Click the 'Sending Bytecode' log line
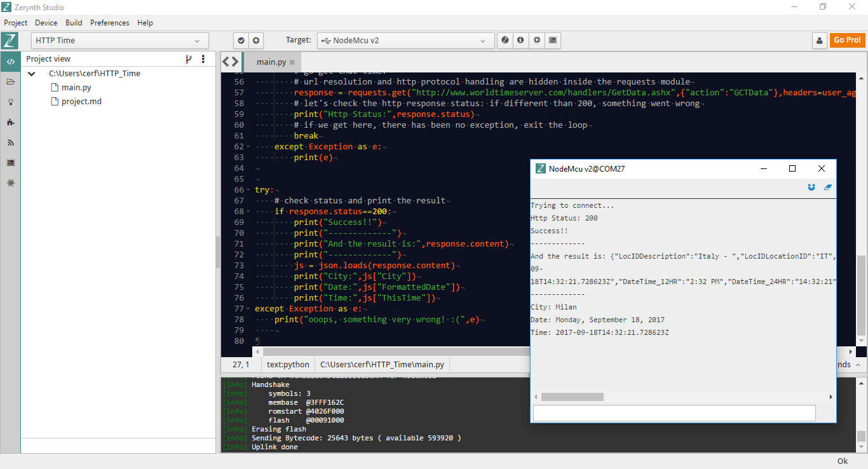Screen dimensions: 868x469 click(x=356, y=438)
